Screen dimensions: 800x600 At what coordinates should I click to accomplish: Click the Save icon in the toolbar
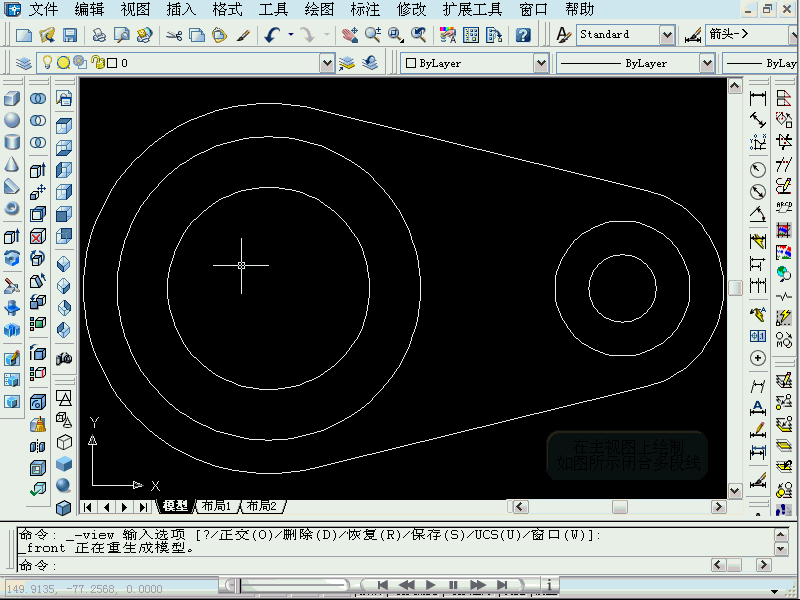(70, 35)
